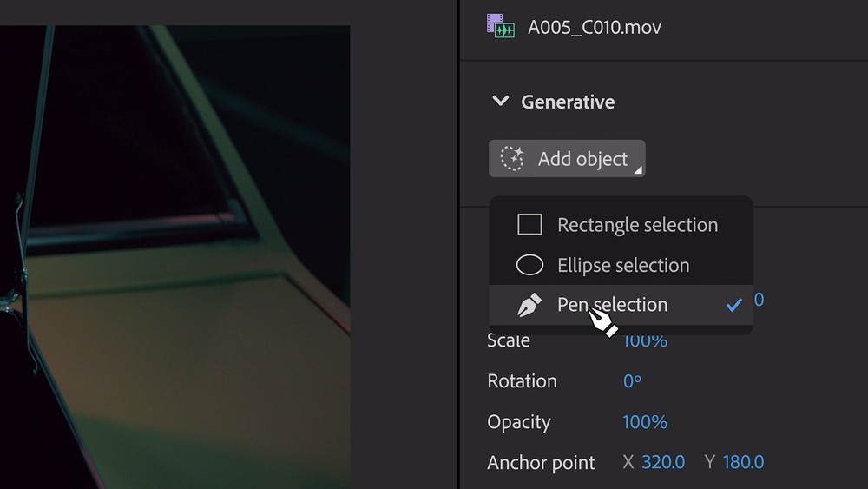Click the checkmark beside Pen selection

pos(734,305)
